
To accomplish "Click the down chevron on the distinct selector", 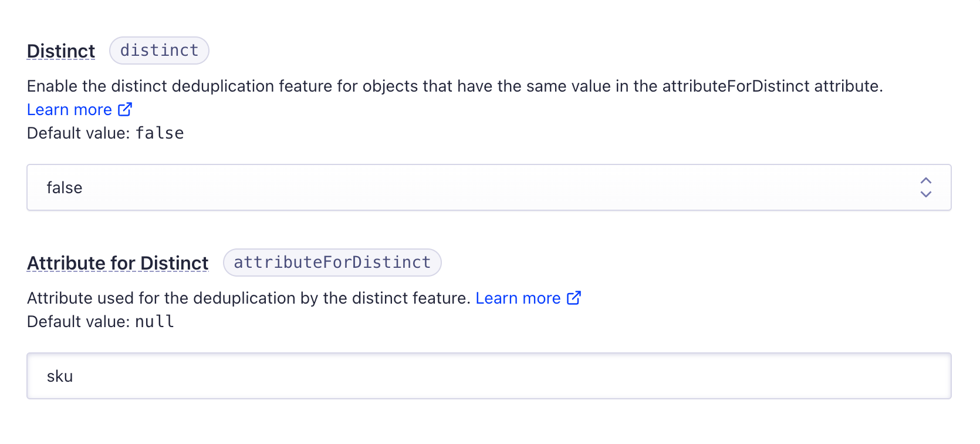I will (925, 195).
